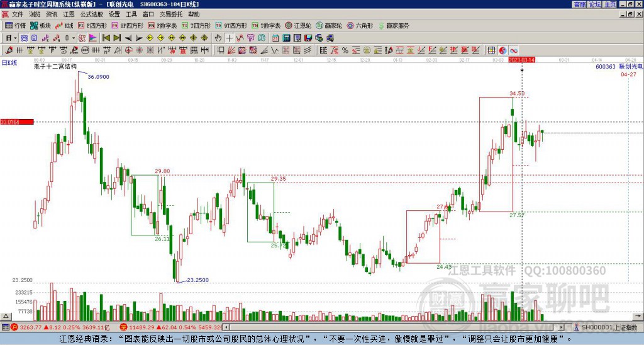Open the 赢家轮 wheel tool
The width and height of the screenshot is (644, 345).
coord(329,25)
